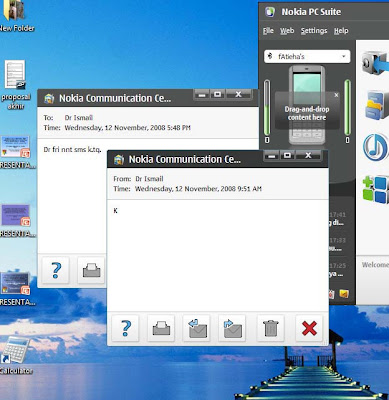The image size is (389, 400).
Task: Click the phone image in Nokia PC Suite
Action: tap(307, 105)
